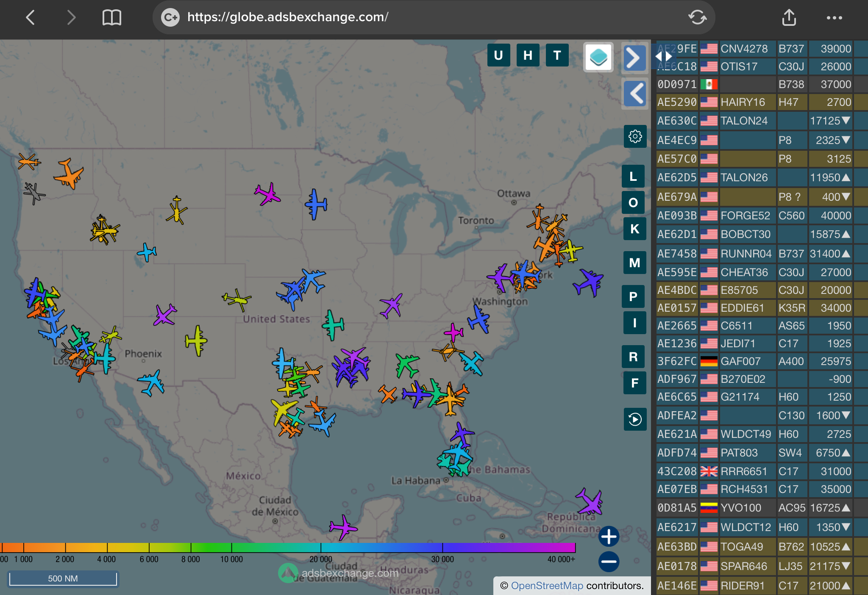The width and height of the screenshot is (868, 595).
Task: Click the R map button
Action: pyautogui.click(x=633, y=357)
